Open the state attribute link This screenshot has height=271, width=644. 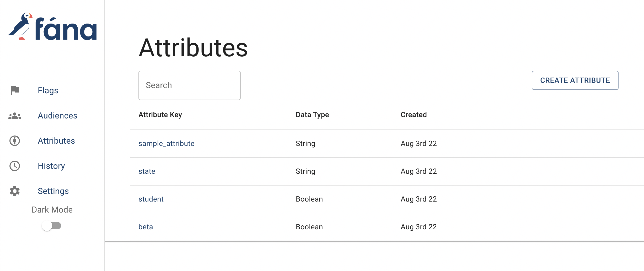[147, 171]
